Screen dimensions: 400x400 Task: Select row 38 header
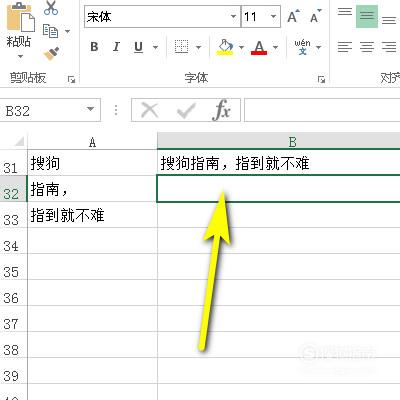point(13,345)
